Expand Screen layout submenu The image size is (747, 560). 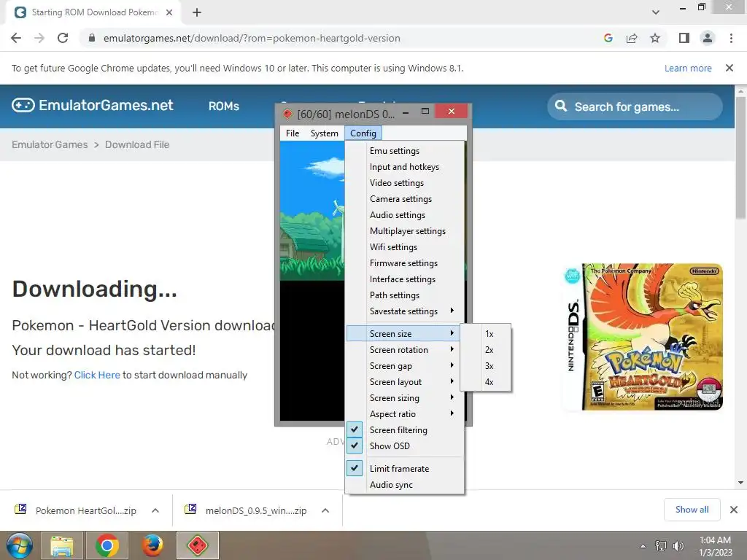404,382
